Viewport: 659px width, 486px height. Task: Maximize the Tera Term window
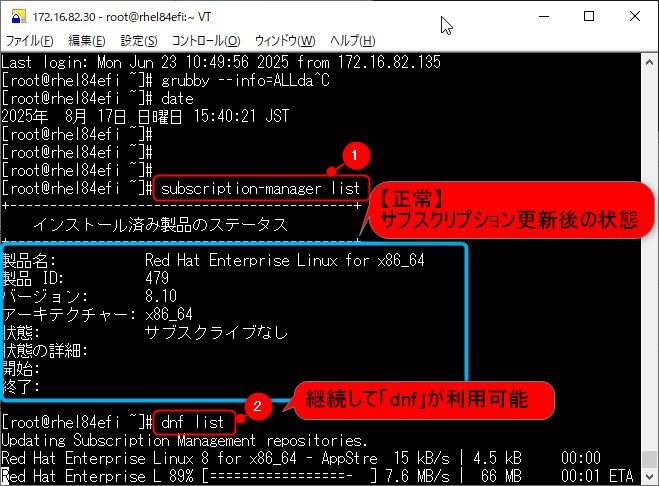point(589,17)
